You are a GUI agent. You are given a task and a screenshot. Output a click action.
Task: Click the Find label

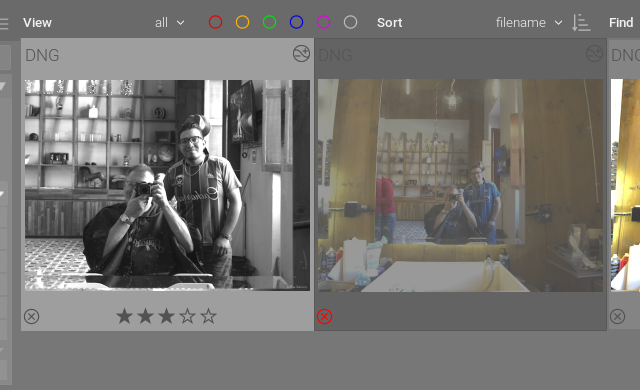click(621, 23)
